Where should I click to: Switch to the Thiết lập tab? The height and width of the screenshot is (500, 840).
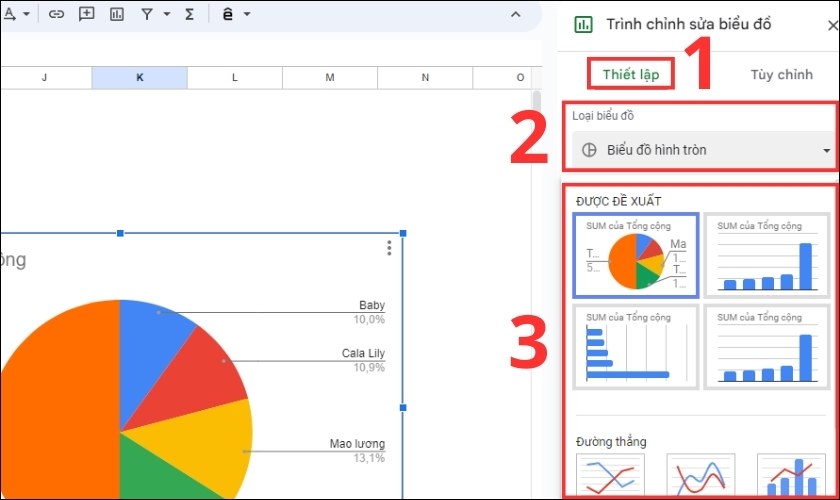(631, 75)
